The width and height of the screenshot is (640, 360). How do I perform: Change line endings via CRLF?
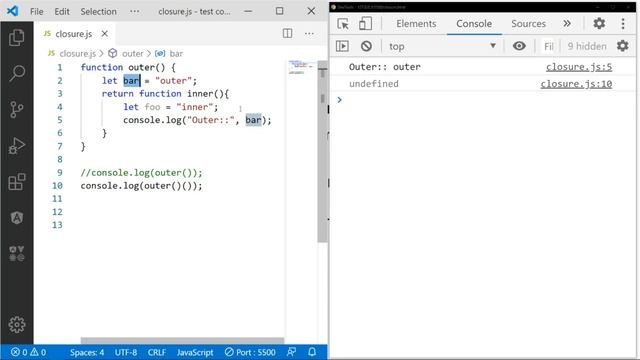coord(157,352)
